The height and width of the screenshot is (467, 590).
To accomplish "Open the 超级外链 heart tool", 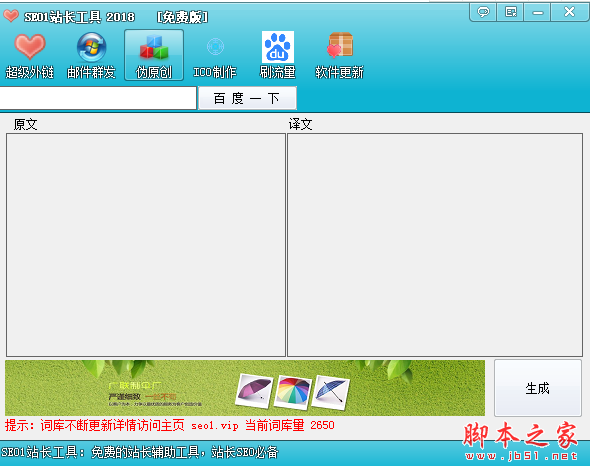I will click(30, 56).
